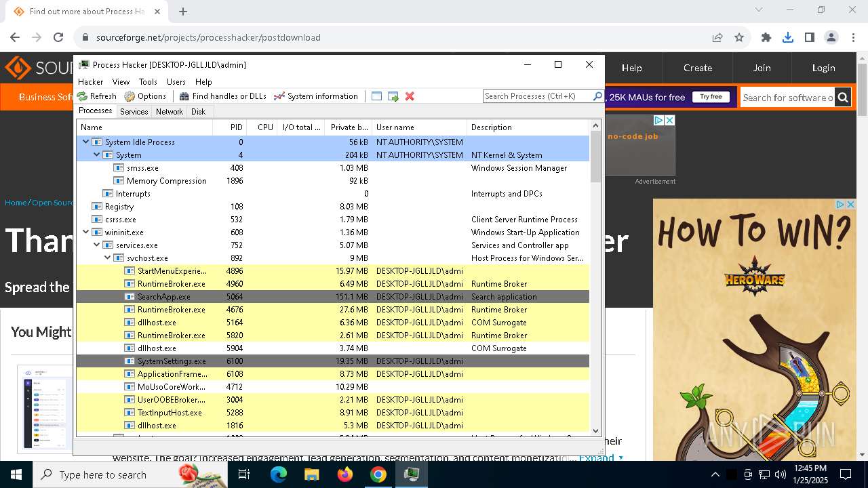Open the Tools menu

(x=148, y=81)
